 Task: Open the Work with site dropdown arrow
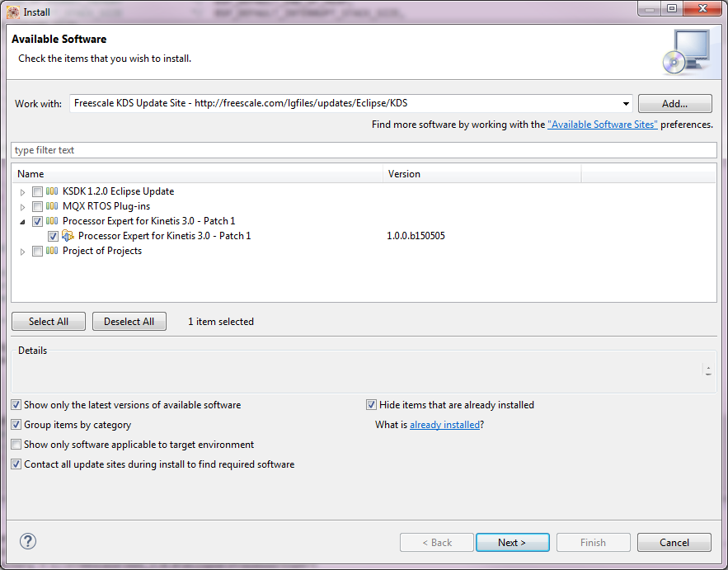626,104
